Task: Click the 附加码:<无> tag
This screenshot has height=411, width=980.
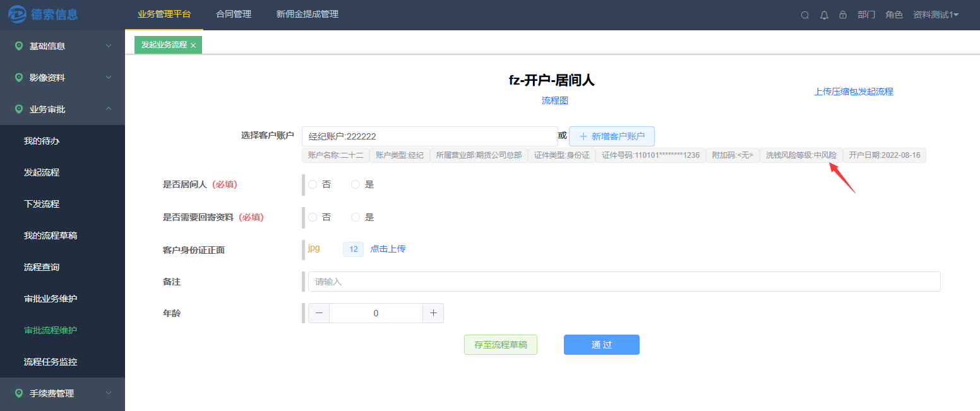Action: click(x=732, y=155)
